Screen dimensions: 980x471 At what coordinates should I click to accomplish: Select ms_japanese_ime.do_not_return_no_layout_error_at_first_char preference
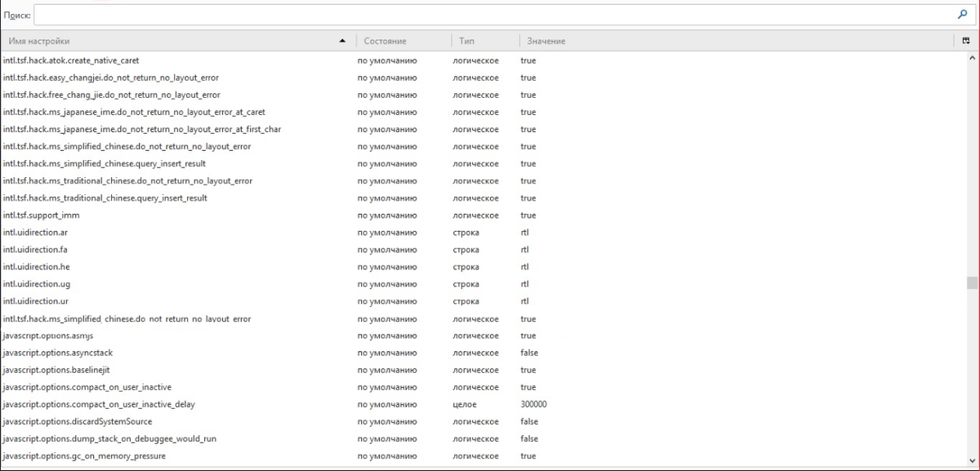point(483,129)
